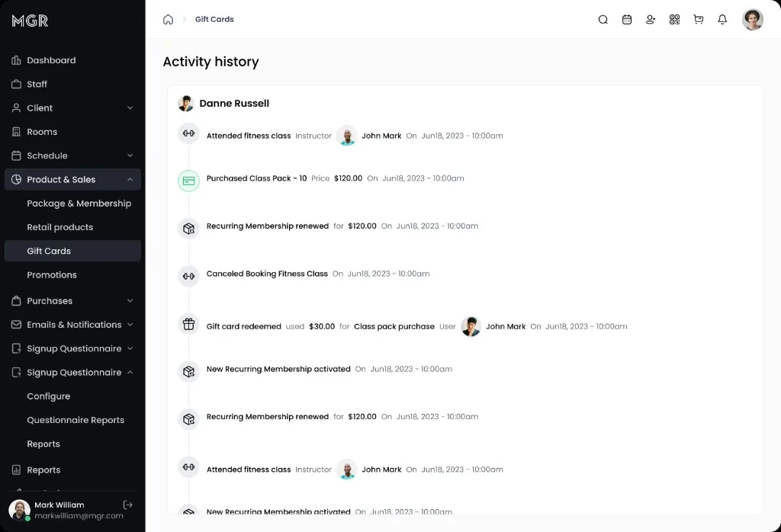The image size is (781, 532).
Task: Expand the Schedule menu chevron
Action: pyautogui.click(x=130, y=155)
